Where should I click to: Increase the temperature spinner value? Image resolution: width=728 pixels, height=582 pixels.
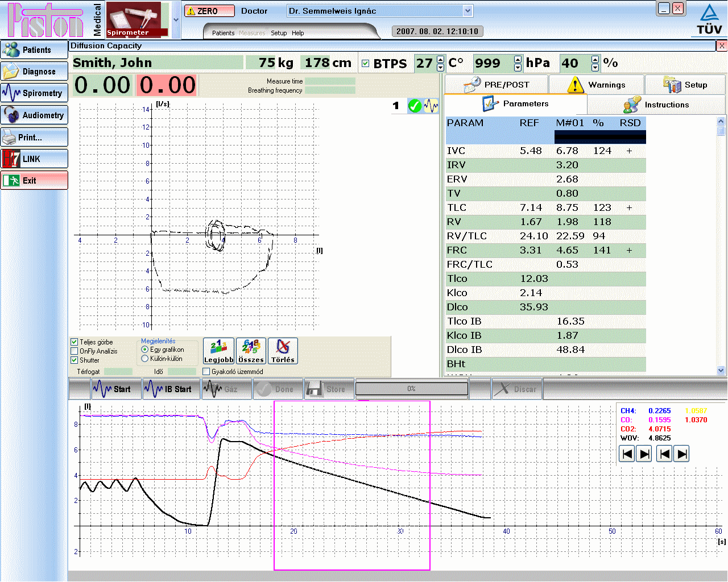[x=441, y=59]
